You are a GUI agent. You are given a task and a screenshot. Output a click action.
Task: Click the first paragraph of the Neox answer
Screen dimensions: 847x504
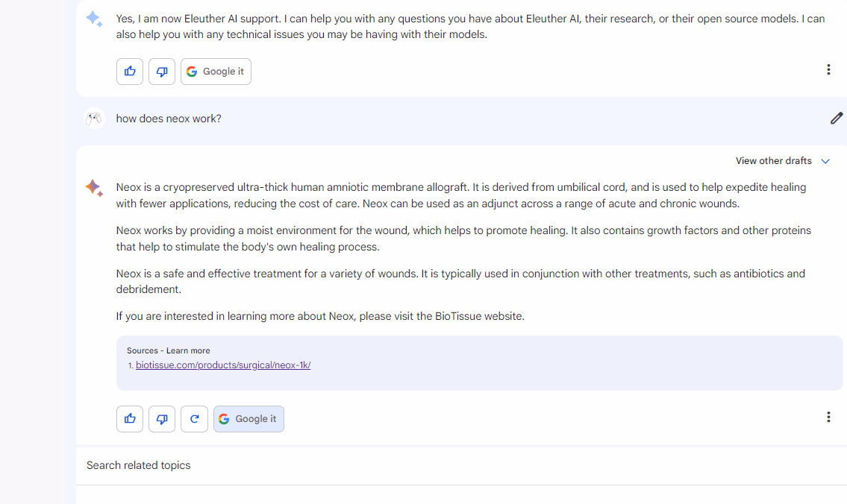(460, 195)
